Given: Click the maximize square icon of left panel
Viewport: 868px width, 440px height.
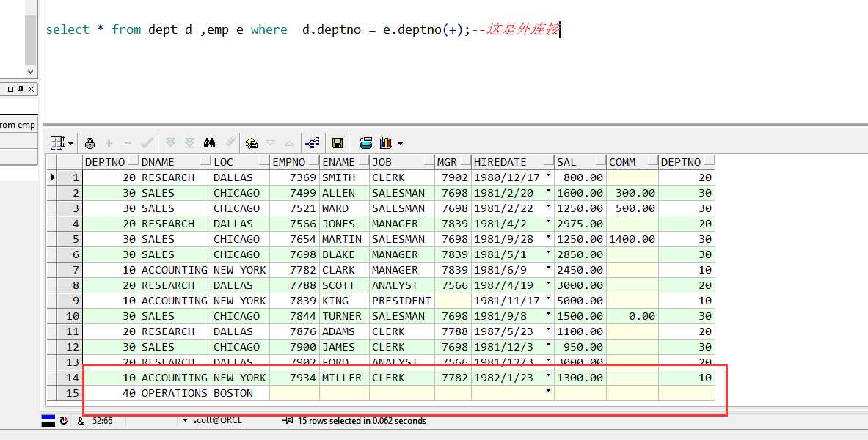Looking at the screenshot, I should 10,89.
